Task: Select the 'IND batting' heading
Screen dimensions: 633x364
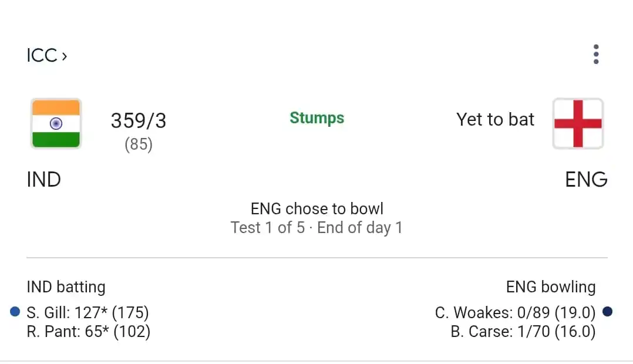Action: click(66, 287)
